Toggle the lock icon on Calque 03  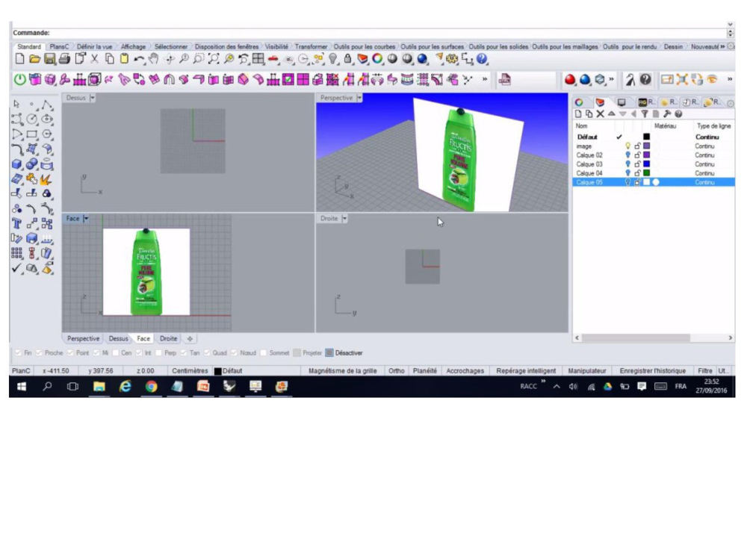[x=637, y=164]
